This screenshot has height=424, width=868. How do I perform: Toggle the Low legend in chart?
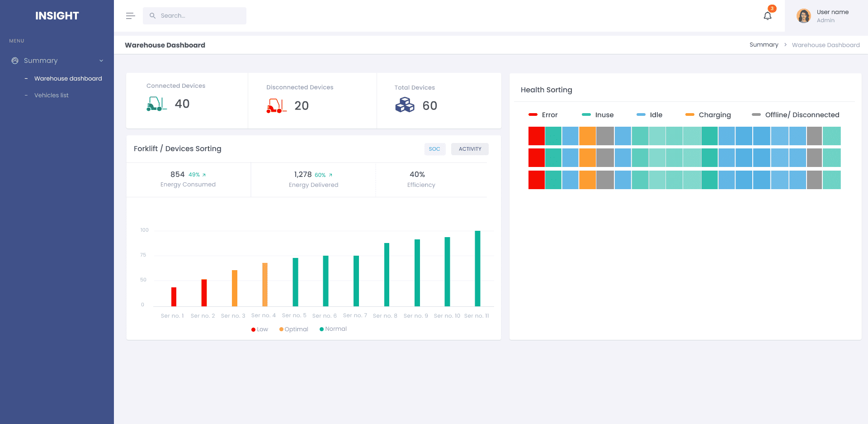click(x=259, y=329)
